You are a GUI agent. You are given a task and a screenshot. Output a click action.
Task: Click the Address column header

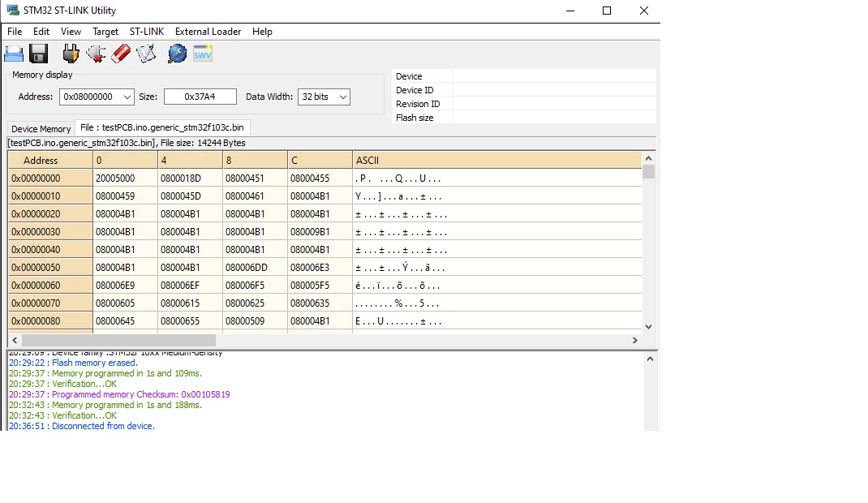tap(50, 161)
